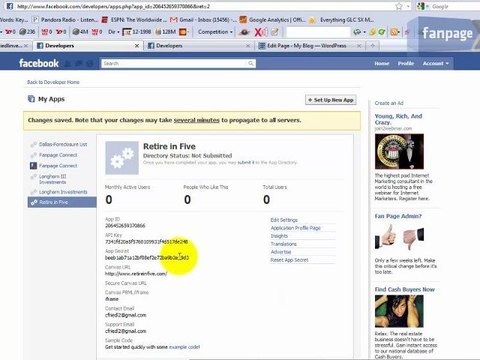
Task: Go to Home in Facebook header
Action: (x=382, y=63)
